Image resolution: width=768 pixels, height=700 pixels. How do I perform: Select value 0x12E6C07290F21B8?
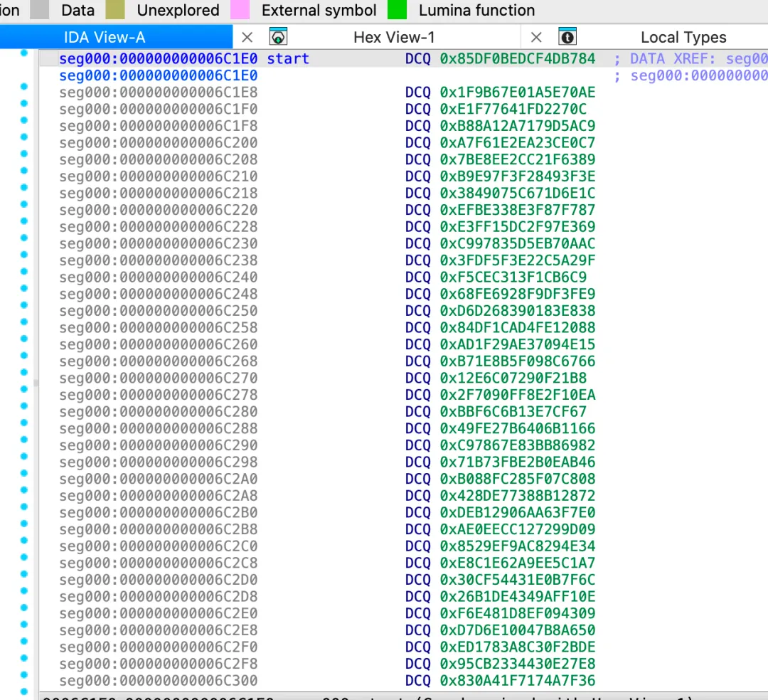click(513, 378)
